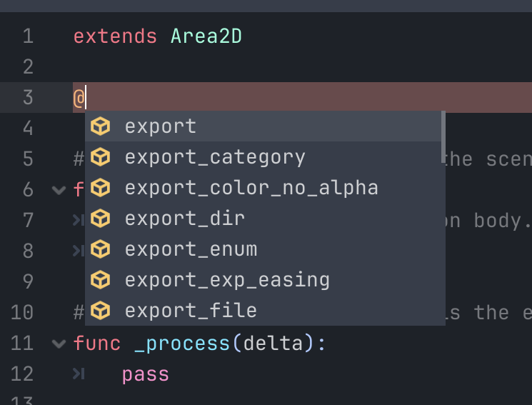
Task: Choose export_dir from the autocomplete list
Action: [x=185, y=219]
